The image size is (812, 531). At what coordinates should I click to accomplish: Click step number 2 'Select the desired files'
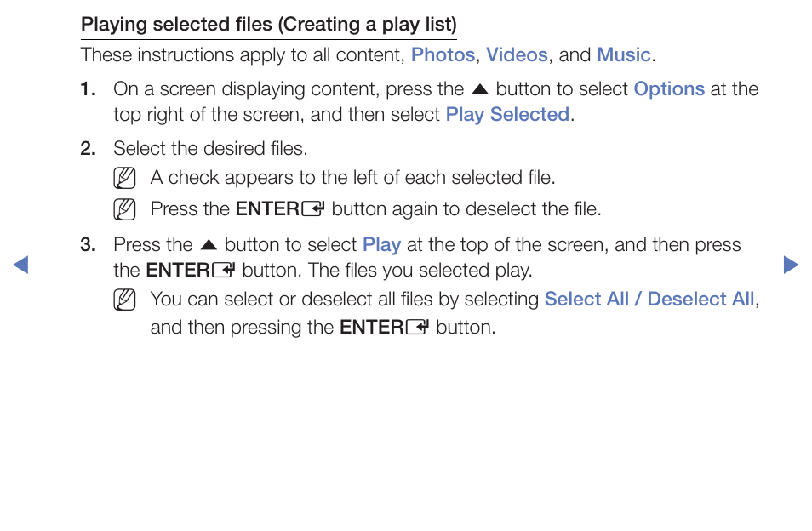(194, 149)
